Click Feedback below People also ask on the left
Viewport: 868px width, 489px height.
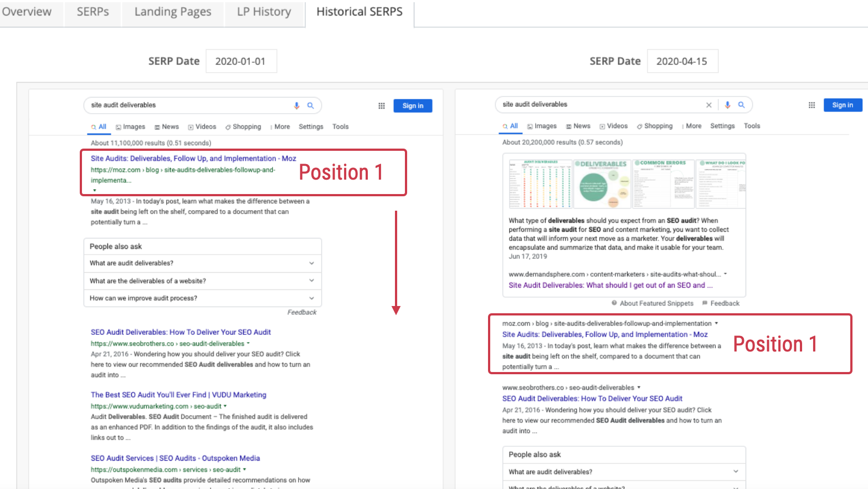coord(302,313)
